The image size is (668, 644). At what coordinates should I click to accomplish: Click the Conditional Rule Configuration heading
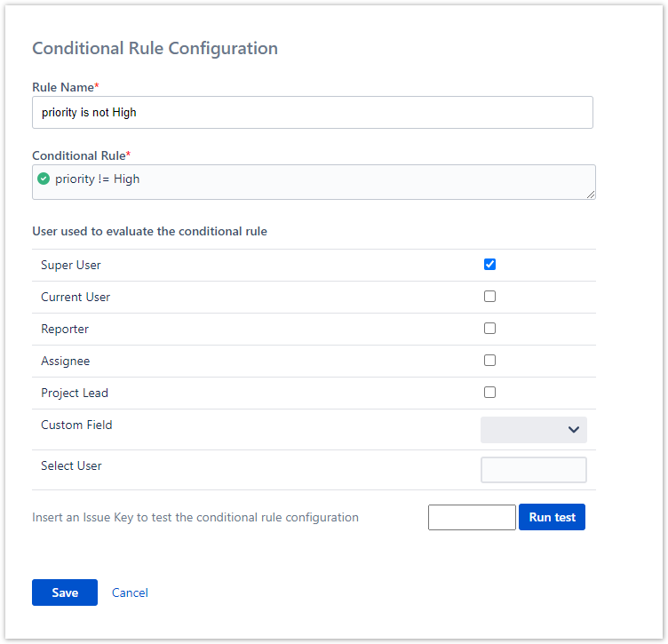(x=155, y=49)
